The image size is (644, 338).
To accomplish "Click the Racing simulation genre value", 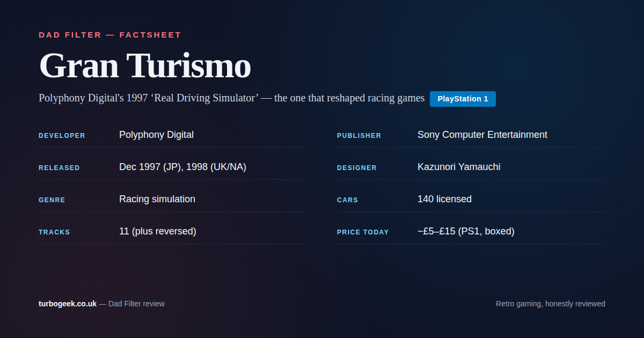I will point(157,199).
